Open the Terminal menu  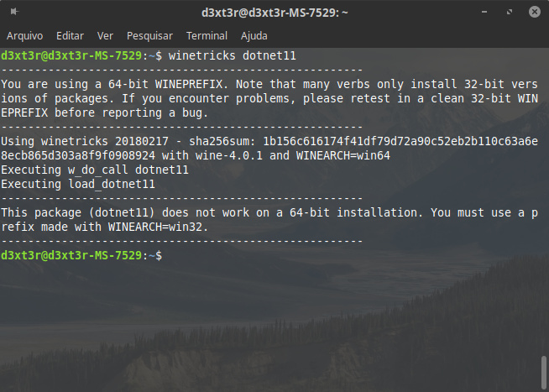pos(207,36)
